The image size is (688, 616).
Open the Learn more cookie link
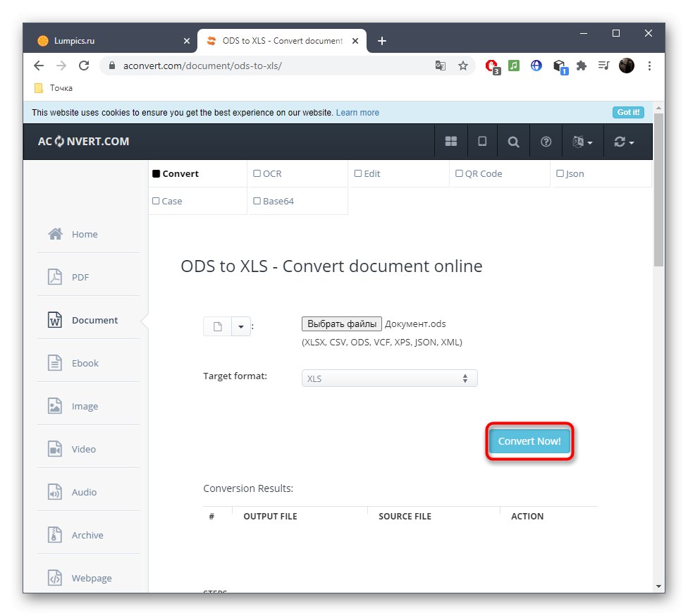(x=357, y=113)
